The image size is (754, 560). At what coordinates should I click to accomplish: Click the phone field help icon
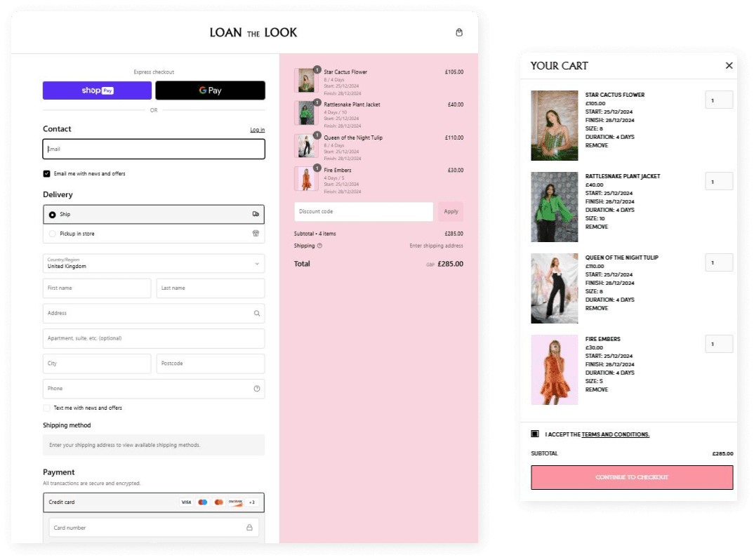(x=257, y=389)
